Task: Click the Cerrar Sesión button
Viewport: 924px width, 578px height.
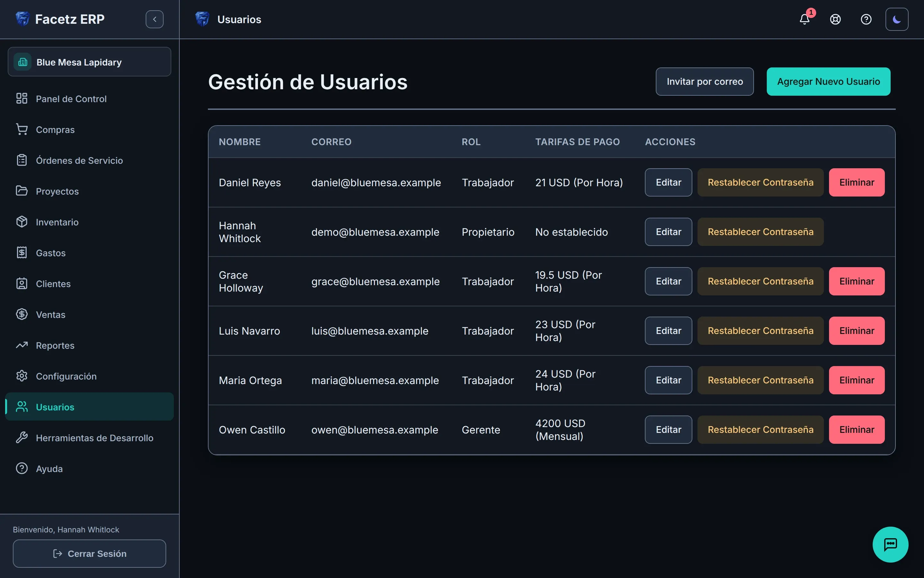Action: (x=89, y=554)
